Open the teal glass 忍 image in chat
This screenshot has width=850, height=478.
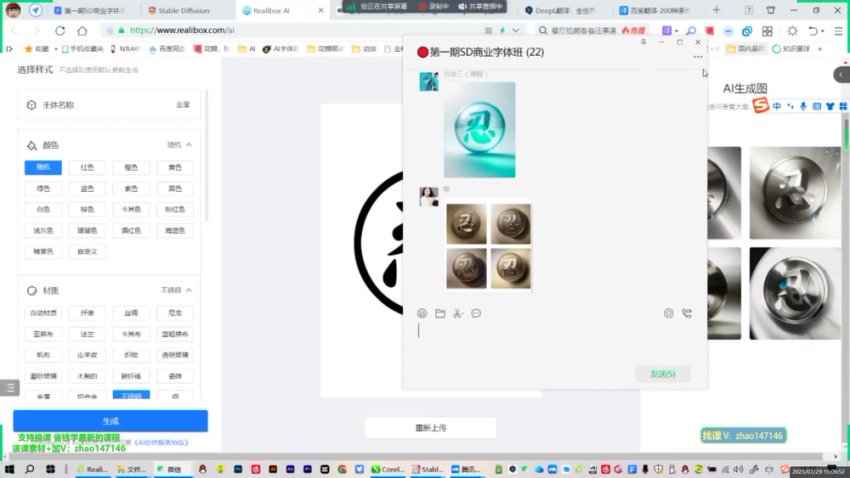tap(479, 130)
